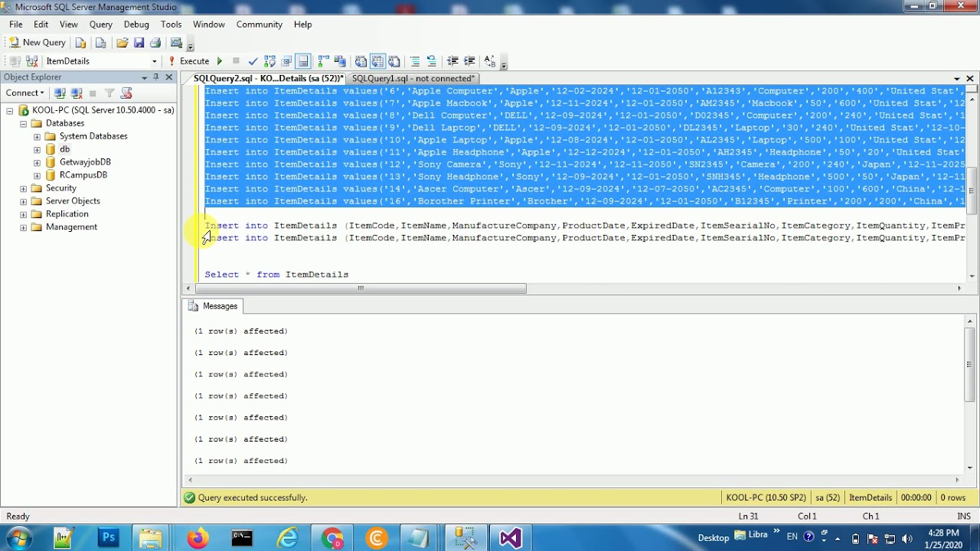Click the Analysis Services query icon
This screenshot has height=551, width=980.
coord(100,43)
